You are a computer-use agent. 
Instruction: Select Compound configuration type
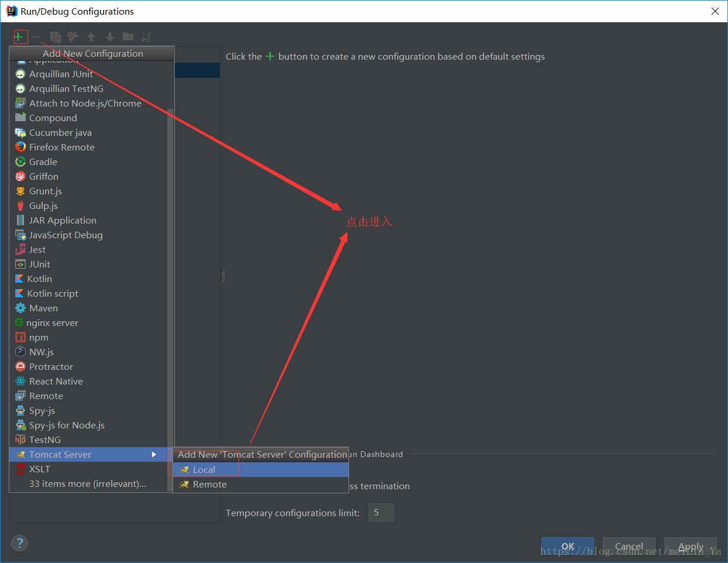[x=88, y=118]
